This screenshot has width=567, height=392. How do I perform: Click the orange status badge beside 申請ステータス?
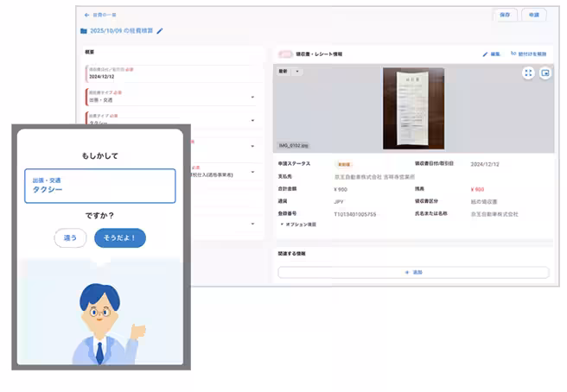[344, 164]
